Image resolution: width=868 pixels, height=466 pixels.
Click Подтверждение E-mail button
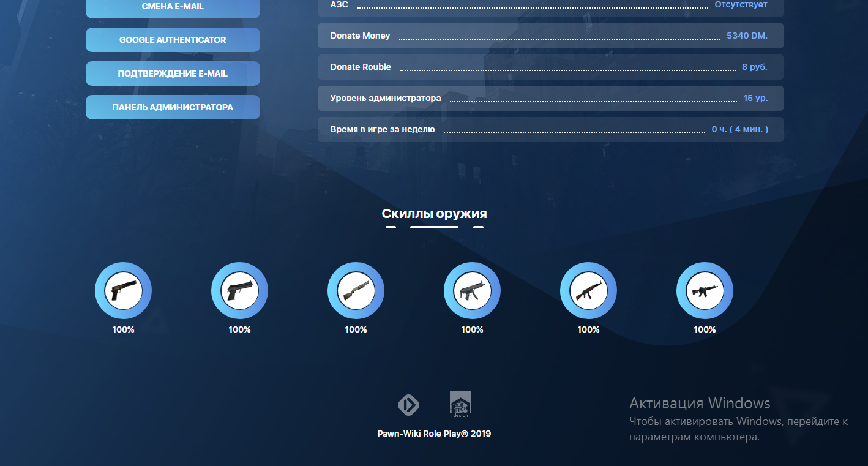[x=173, y=73]
